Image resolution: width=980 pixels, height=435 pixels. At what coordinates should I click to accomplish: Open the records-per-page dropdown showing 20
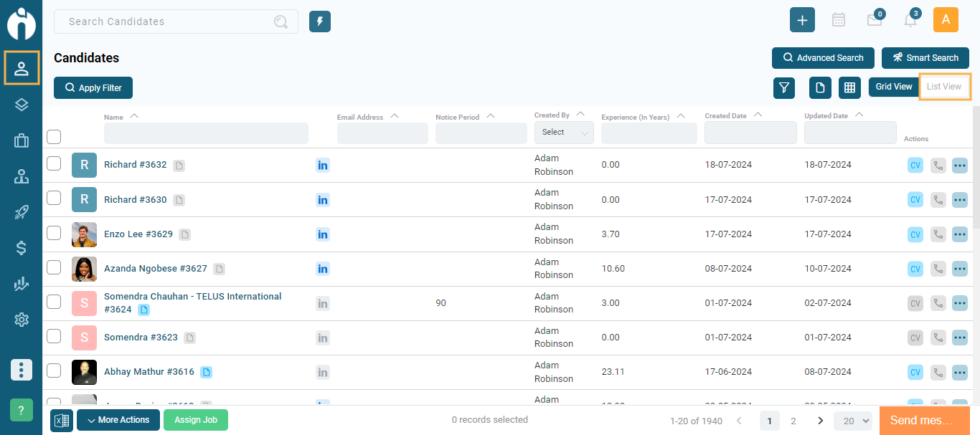click(x=852, y=420)
